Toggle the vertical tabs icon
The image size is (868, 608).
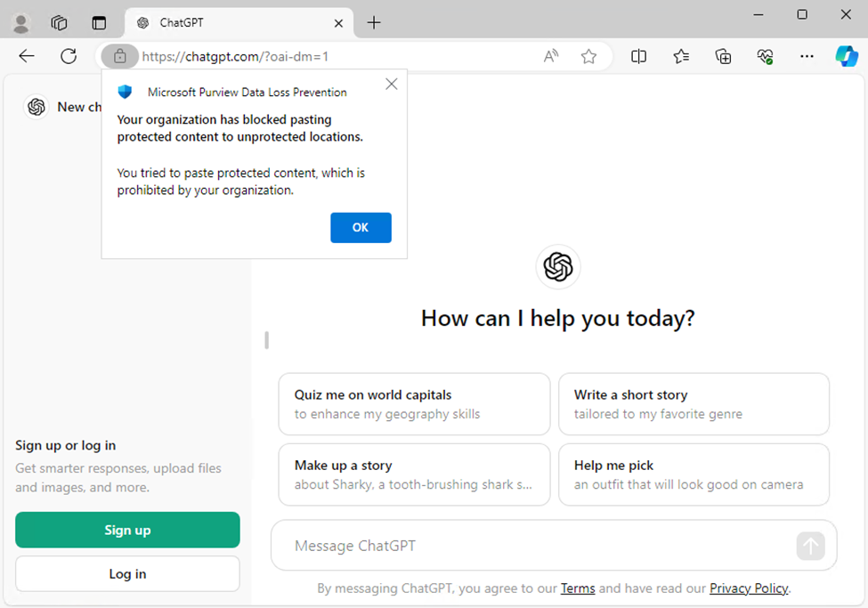(x=99, y=23)
